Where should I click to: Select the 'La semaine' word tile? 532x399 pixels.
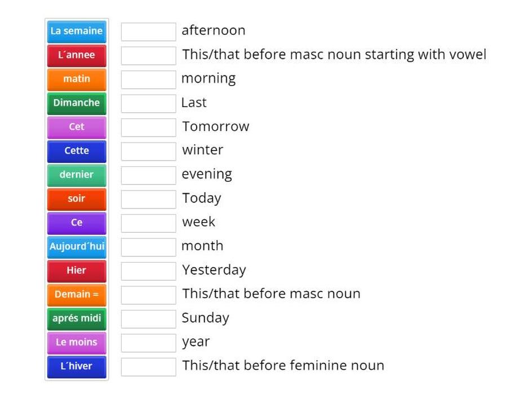[77, 31]
